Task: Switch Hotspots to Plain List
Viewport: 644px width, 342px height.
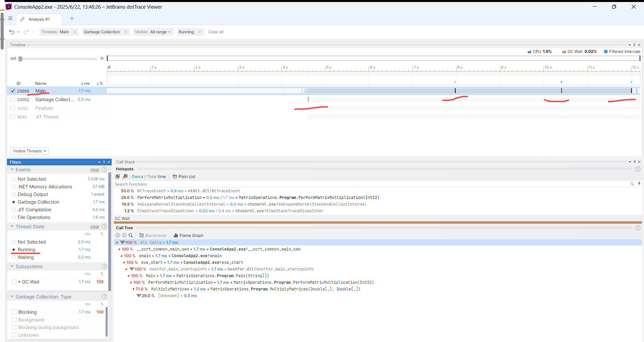Action: [x=184, y=177]
